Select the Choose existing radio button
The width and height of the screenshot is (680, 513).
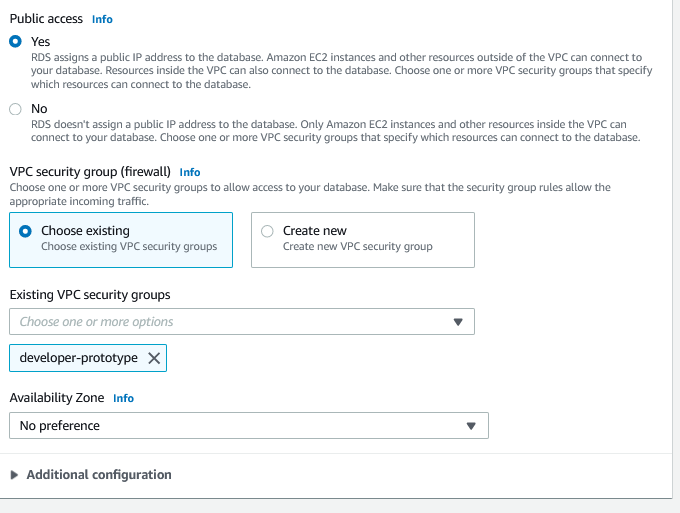pos(25,231)
